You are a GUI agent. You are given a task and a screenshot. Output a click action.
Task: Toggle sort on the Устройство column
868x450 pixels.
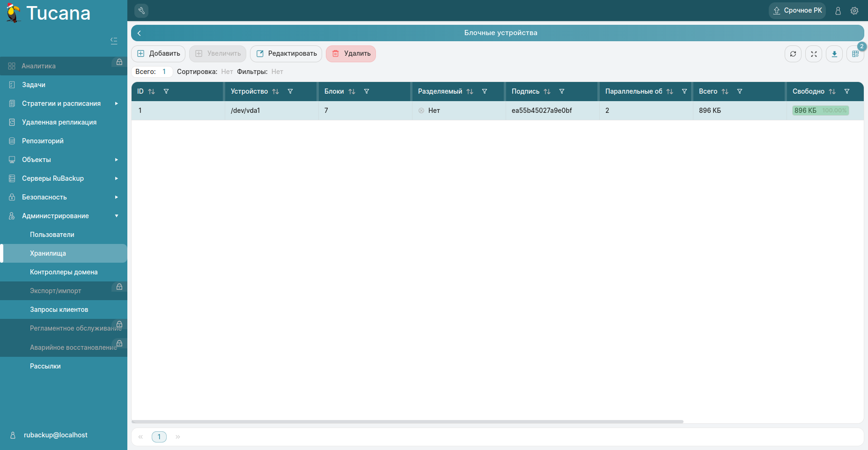click(275, 92)
